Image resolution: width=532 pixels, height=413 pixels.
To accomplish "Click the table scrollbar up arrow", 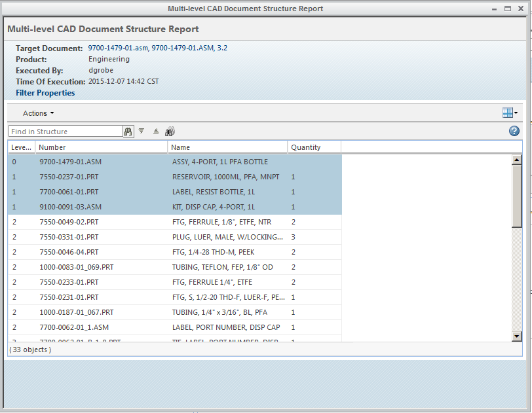I will pyautogui.click(x=516, y=160).
